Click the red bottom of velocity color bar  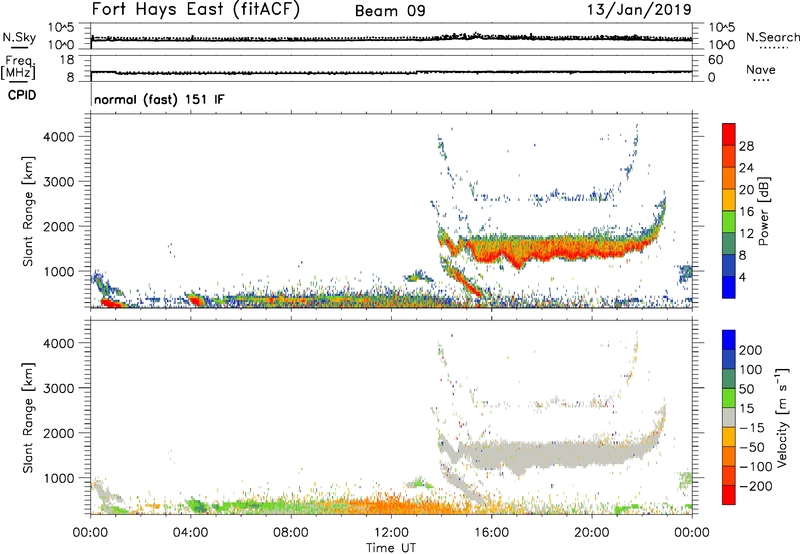(x=729, y=495)
